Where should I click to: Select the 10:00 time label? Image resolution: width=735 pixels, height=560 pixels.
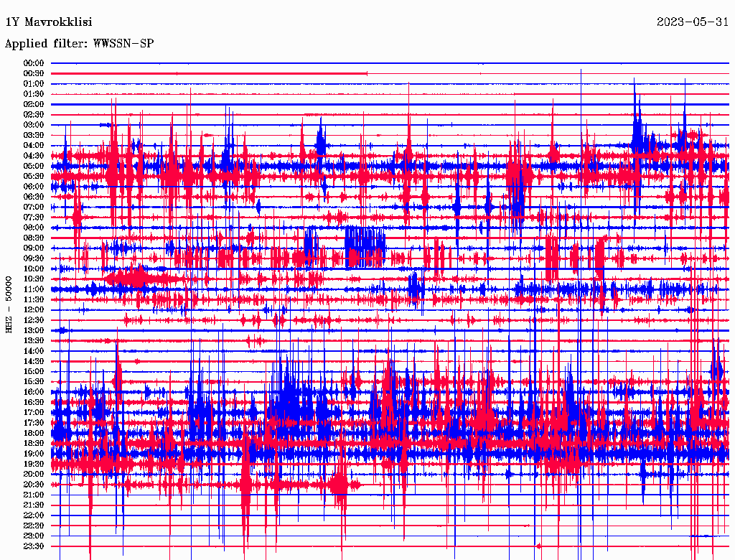pos(33,269)
